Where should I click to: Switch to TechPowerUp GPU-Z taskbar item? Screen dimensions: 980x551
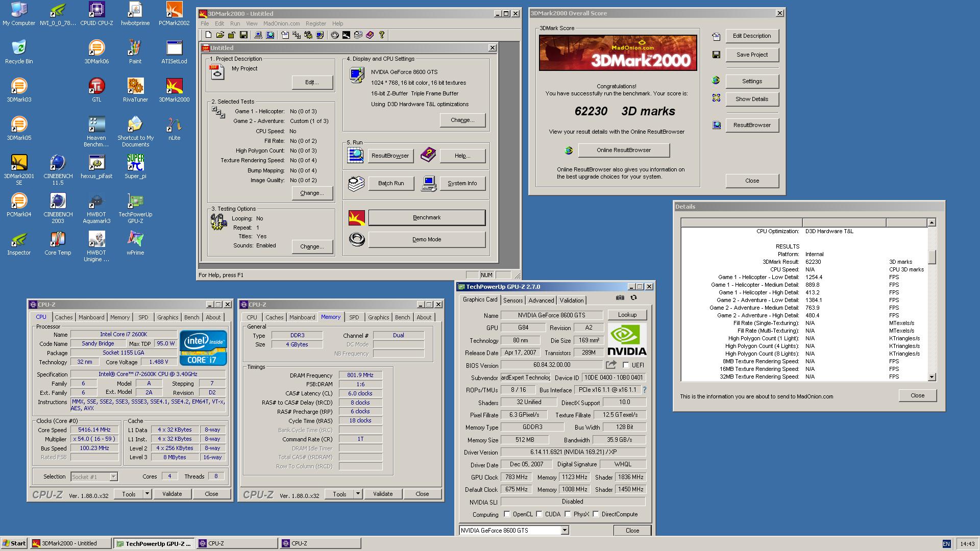coord(155,543)
